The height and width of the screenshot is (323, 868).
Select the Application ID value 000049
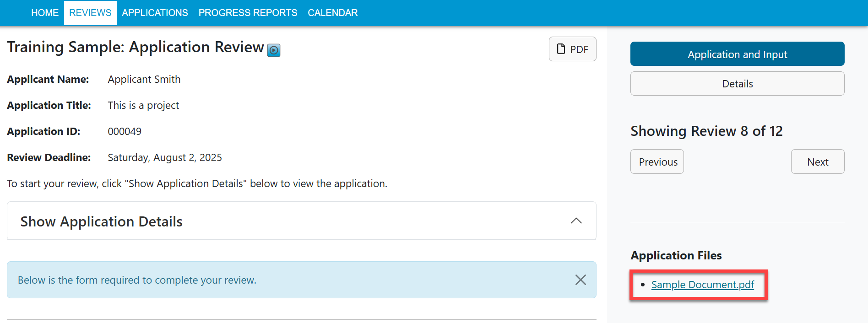pos(125,132)
